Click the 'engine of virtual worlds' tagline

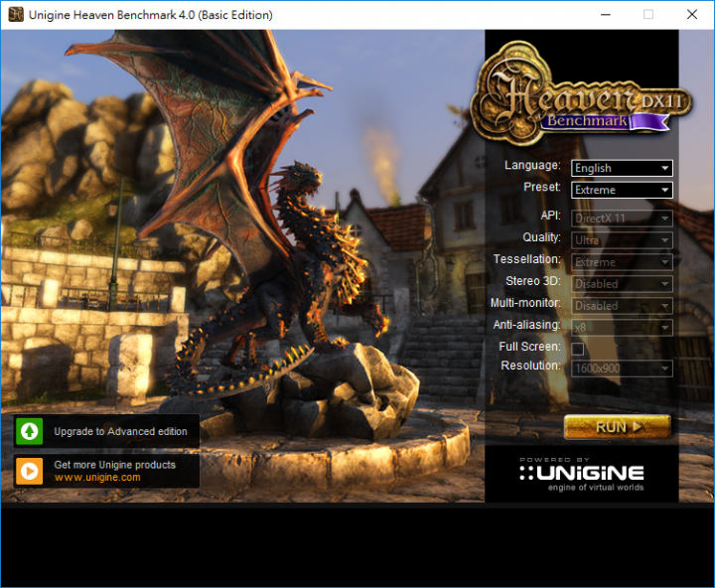tap(596, 488)
